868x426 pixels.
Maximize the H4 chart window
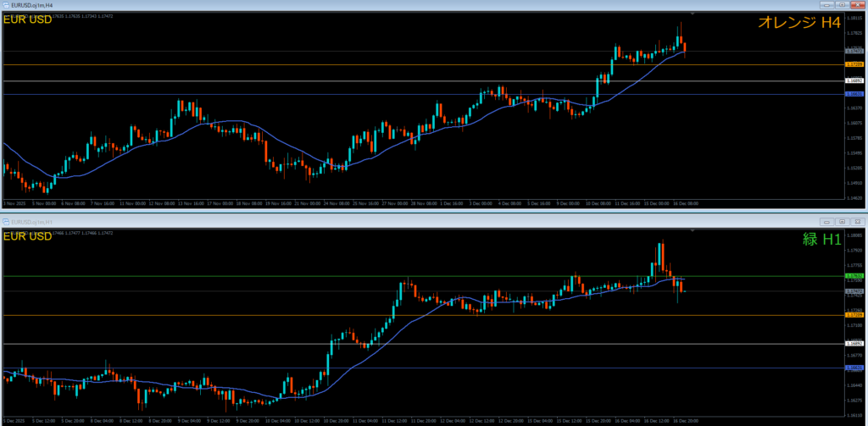click(x=842, y=5)
